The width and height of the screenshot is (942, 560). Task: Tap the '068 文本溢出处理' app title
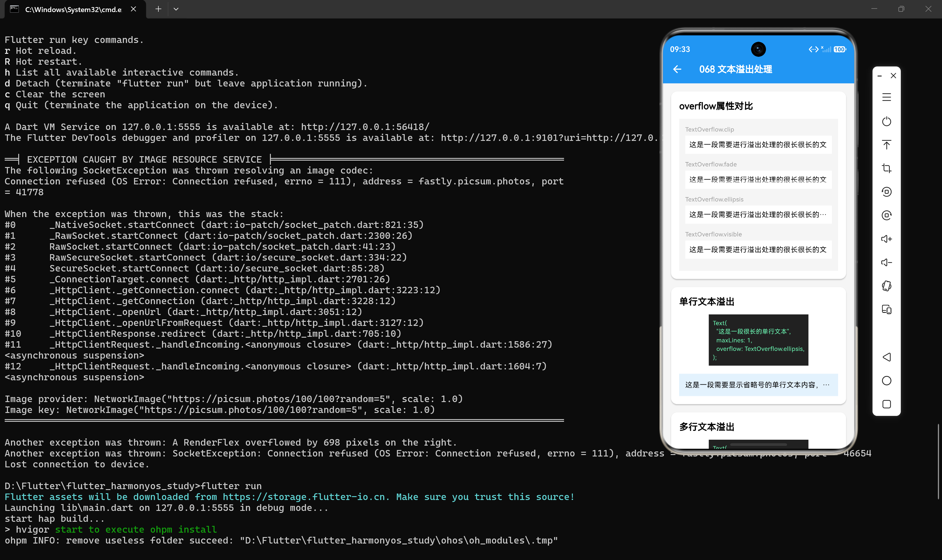[x=735, y=69]
